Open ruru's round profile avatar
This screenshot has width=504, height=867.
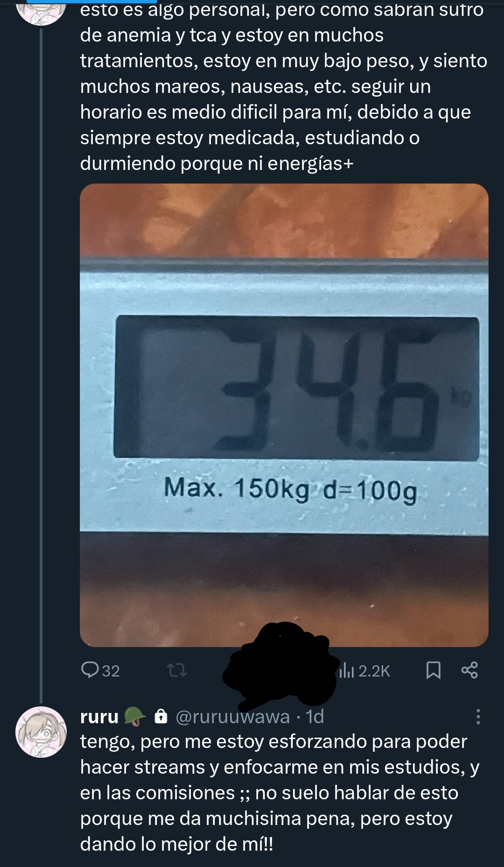(x=41, y=732)
